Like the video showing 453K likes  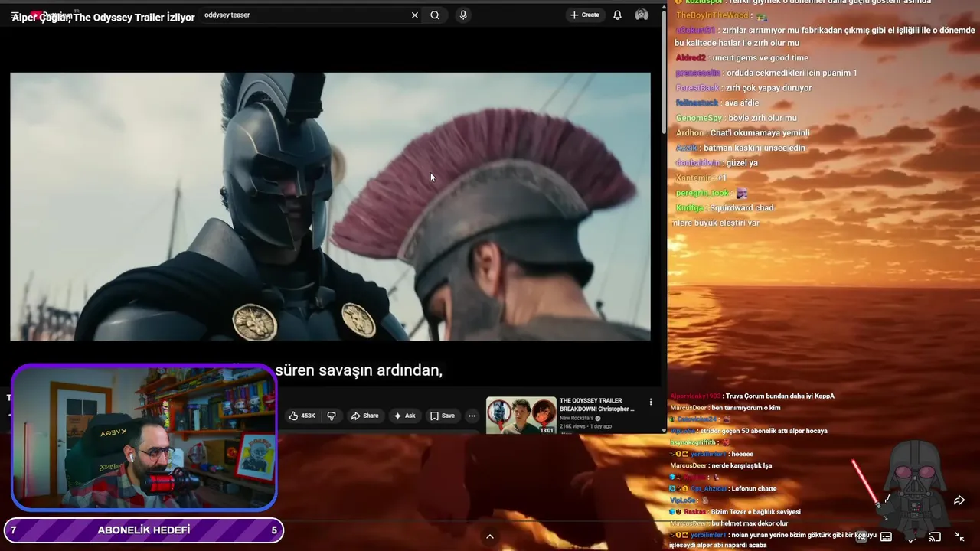tap(302, 416)
